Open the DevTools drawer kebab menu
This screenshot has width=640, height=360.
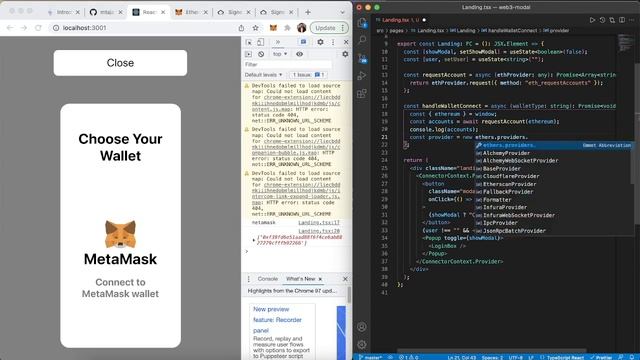[249, 279]
